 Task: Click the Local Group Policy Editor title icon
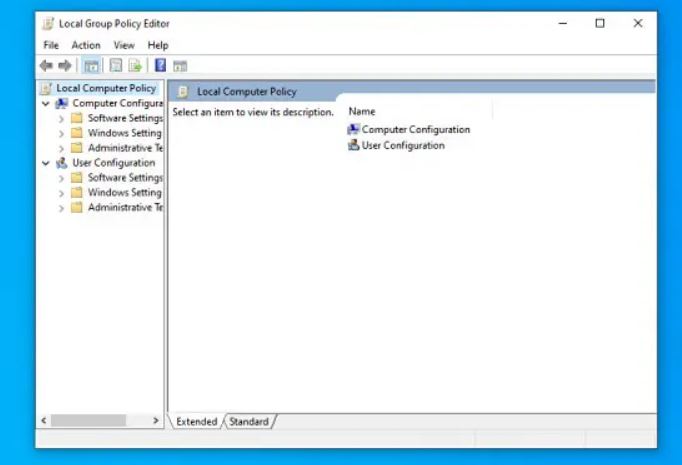coord(48,23)
